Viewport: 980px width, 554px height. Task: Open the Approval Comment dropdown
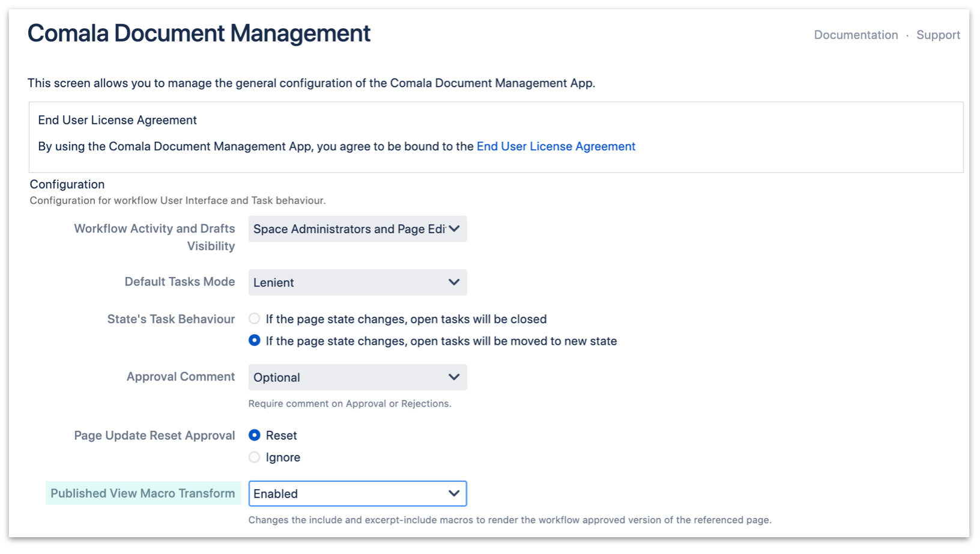coord(357,377)
